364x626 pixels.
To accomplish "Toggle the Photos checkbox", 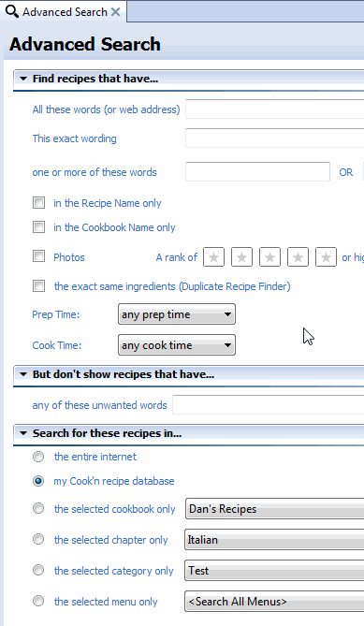I will (38, 255).
